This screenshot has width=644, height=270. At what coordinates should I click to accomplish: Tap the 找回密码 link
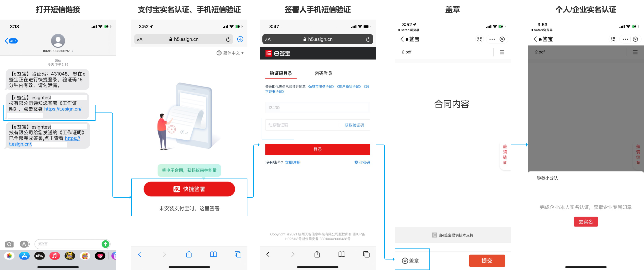coord(362,162)
